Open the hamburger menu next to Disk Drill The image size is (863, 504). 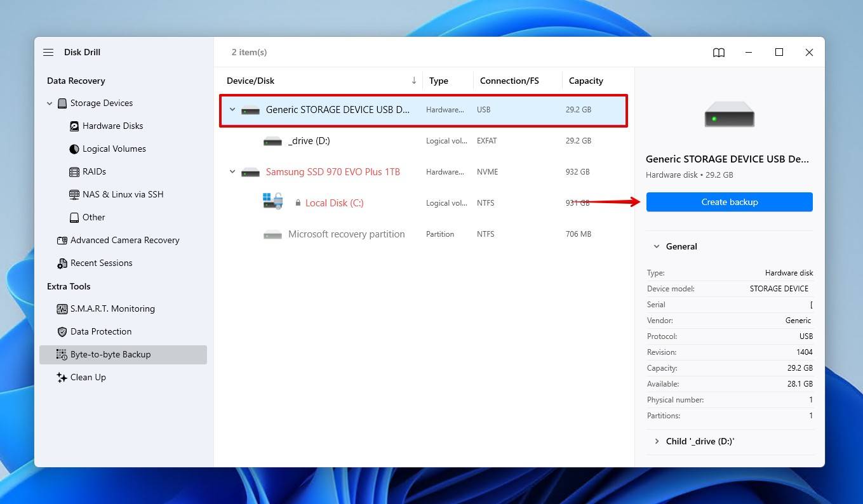(x=48, y=52)
